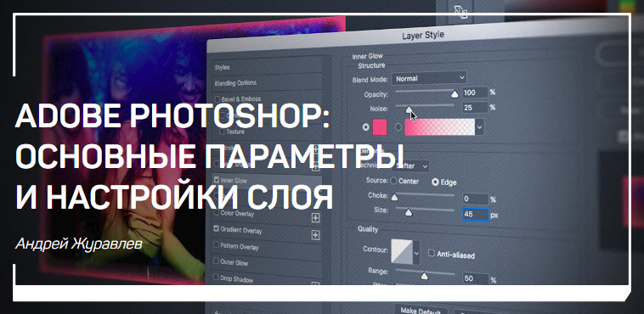This screenshot has height=314, width=644.
Task: Click the icon above the Layer Style title
Action: click(461, 12)
